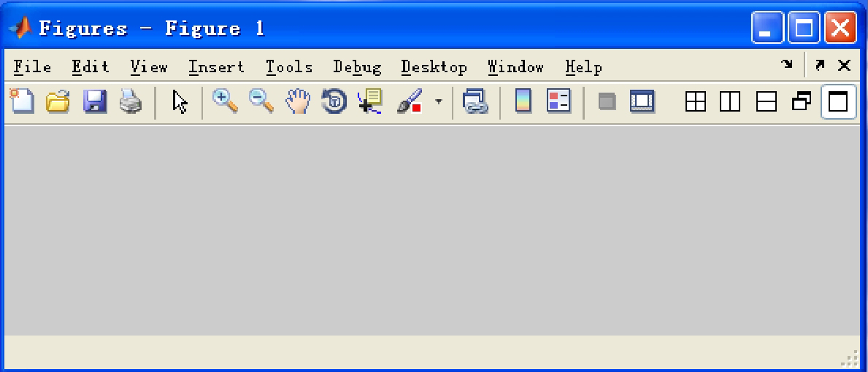Select the Edit Plot arrow tool
The width and height of the screenshot is (868, 372).
[x=180, y=102]
